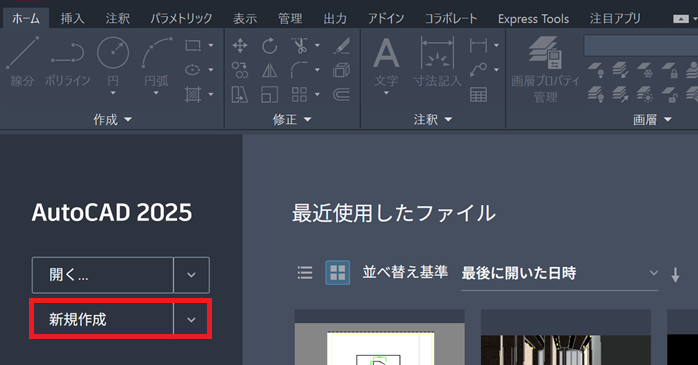Switch to the 出力 ribbon tab
Image resolution: width=698 pixels, height=365 pixels.
click(x=335, y=19)
